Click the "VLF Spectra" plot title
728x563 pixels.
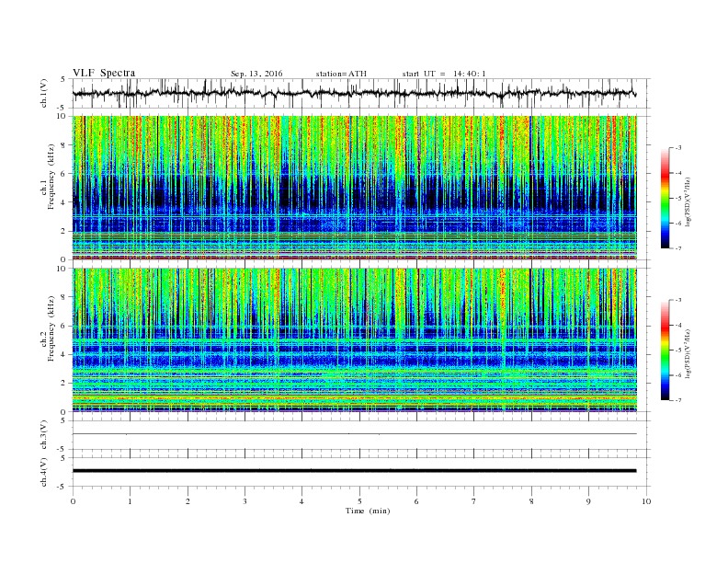click(104, 73)
